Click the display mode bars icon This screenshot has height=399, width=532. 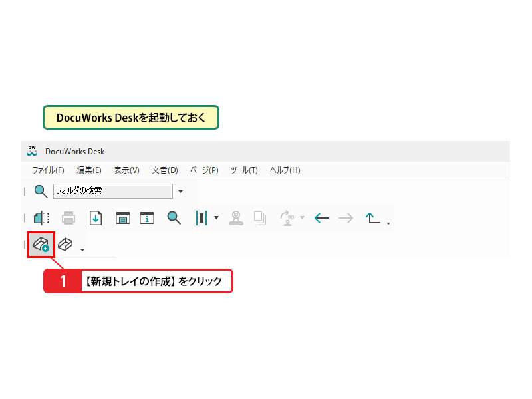pyautogui.click(x=201, y=218)
